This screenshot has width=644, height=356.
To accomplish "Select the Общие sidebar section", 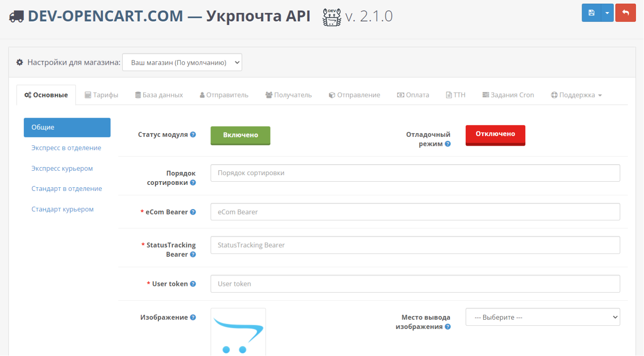I will tap(67, 127).
